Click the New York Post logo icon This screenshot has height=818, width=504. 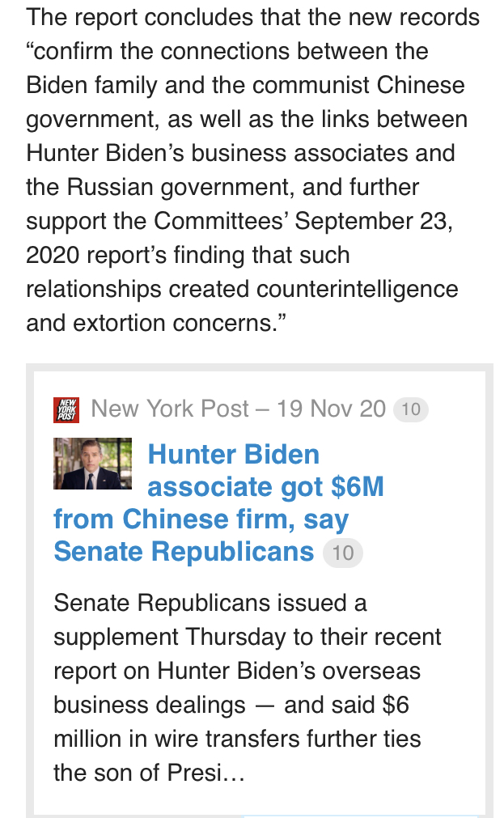click(x=66, y=410)
